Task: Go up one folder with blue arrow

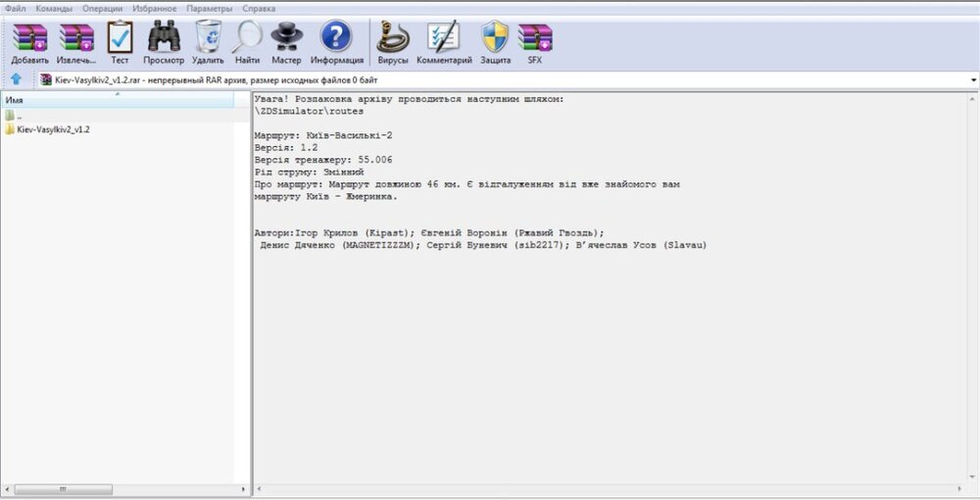Action: tap(16, 79)
